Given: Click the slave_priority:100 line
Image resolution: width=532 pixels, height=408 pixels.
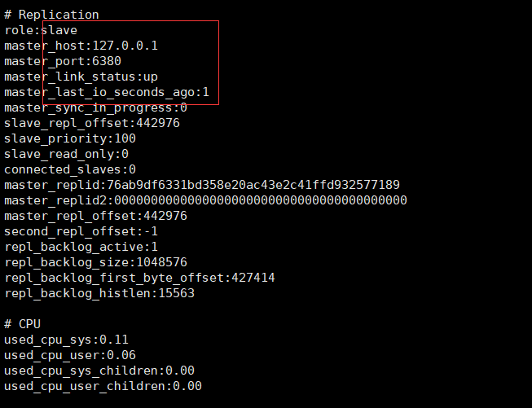Looking at the screenshot, I should tap(70, 138).
